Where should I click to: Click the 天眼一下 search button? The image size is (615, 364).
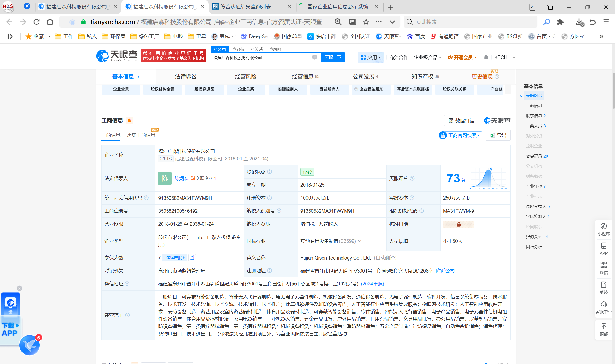click(333, 57)
